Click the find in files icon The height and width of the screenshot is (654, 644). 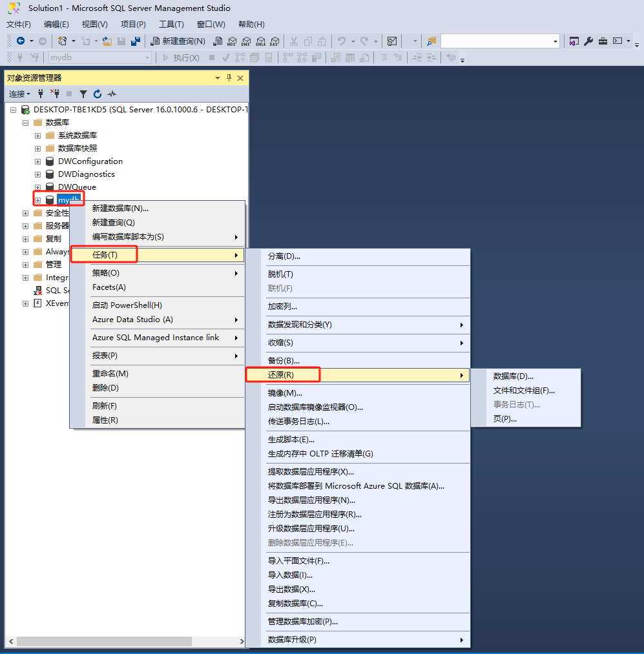coord(431,41)
